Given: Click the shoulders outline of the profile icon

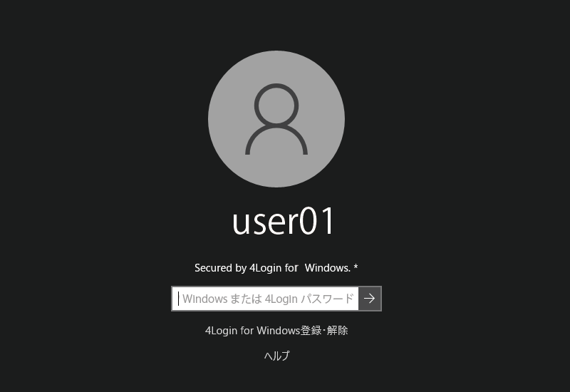Looking at the screenshot, I should point(276,140).
